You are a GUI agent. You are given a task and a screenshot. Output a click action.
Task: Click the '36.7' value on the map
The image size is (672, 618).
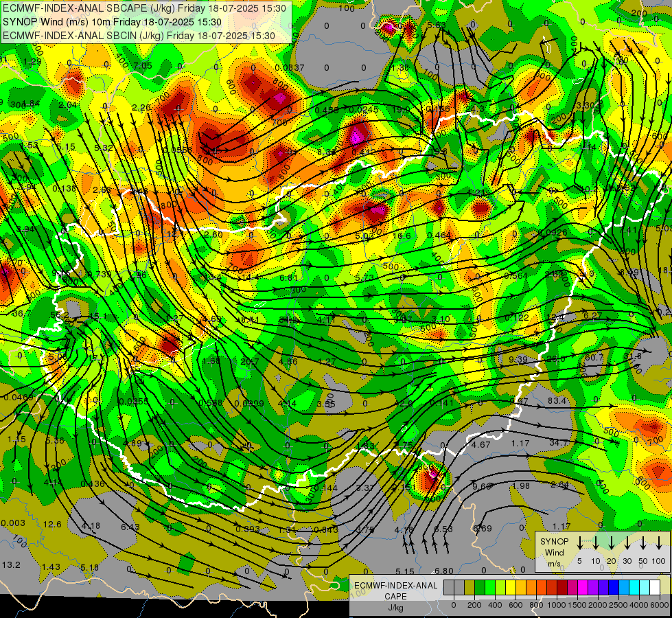(x=22, y=314)
